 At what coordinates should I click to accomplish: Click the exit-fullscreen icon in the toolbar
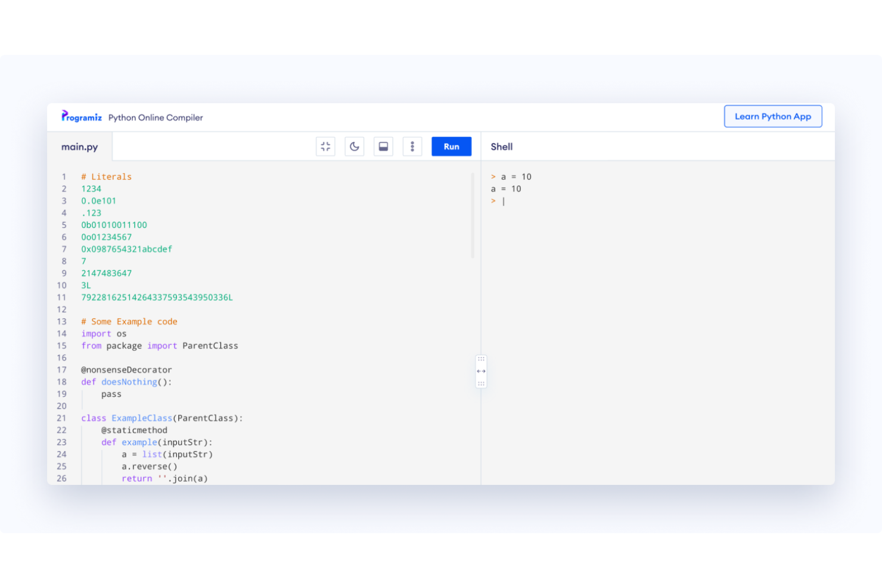coord(325,146)
